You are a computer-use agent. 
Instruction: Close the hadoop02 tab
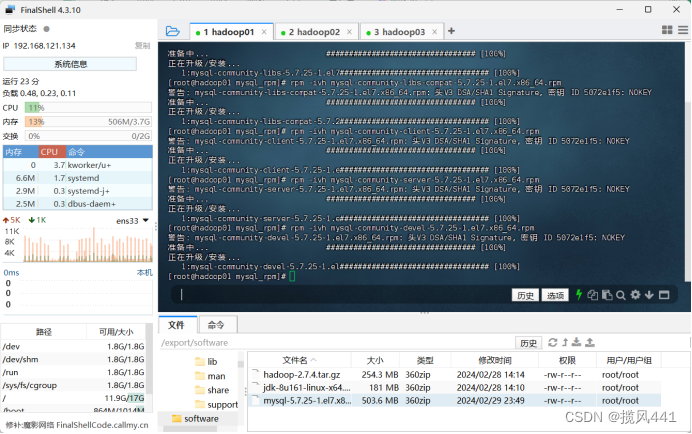pos(349,32)
